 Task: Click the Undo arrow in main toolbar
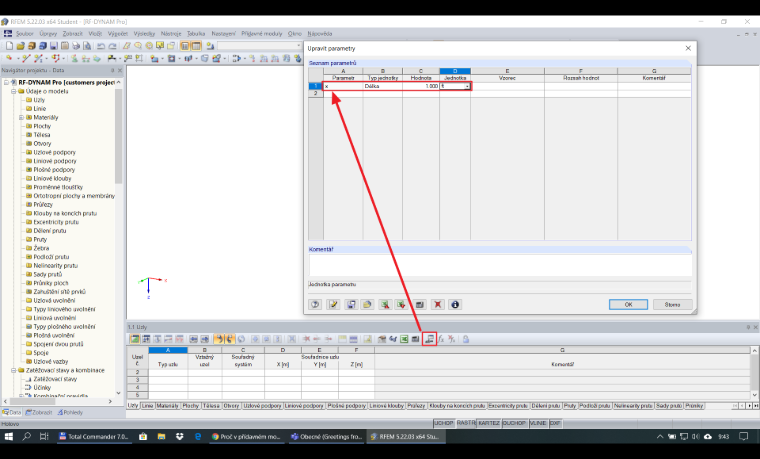pyautogui.click(x=101, y=46)
